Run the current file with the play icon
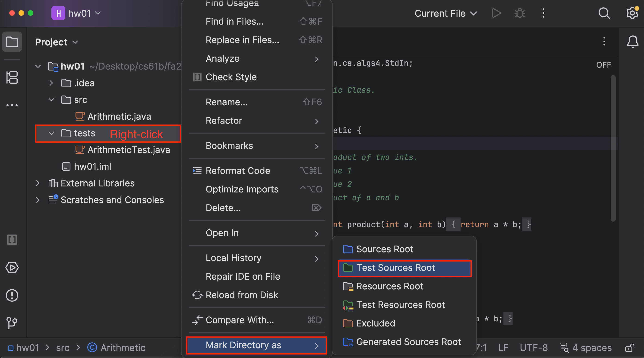This screenshot has width=644, height=358. click(496, 13)
